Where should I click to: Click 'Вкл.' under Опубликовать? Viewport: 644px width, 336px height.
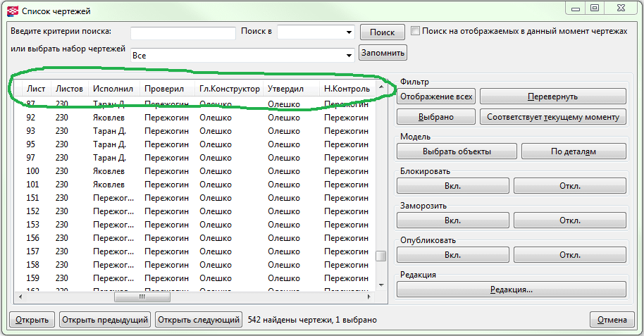pyautogui.click(x=452, y=255)
